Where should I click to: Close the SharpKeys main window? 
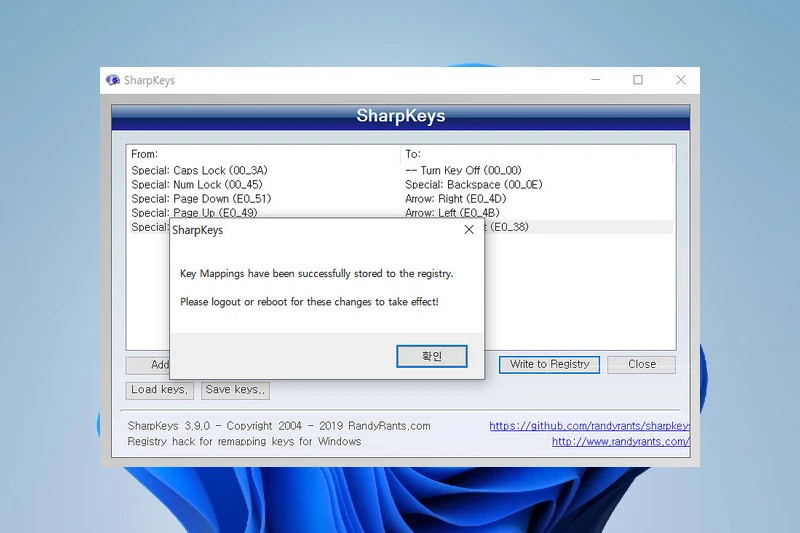(x=681, y=80)
